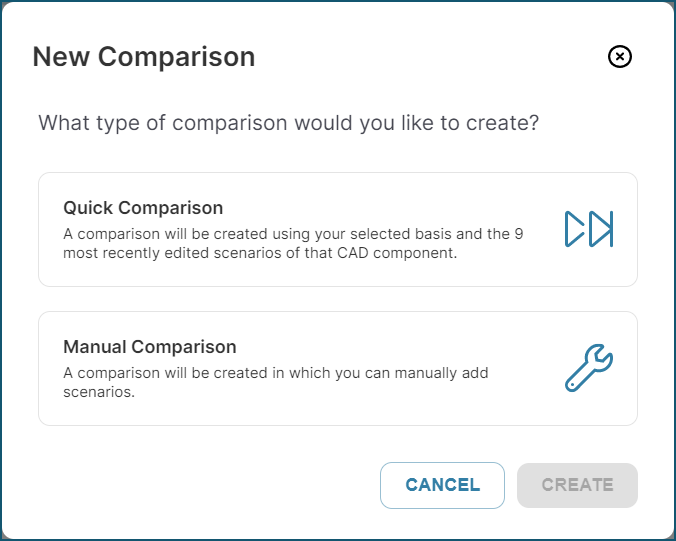Click the description about 9 most recently edited scenarios

tap(293, 243)
